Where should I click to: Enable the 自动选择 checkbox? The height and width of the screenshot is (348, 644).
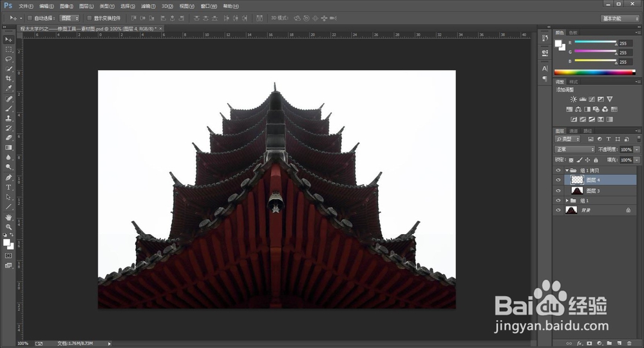coord(30,18)
